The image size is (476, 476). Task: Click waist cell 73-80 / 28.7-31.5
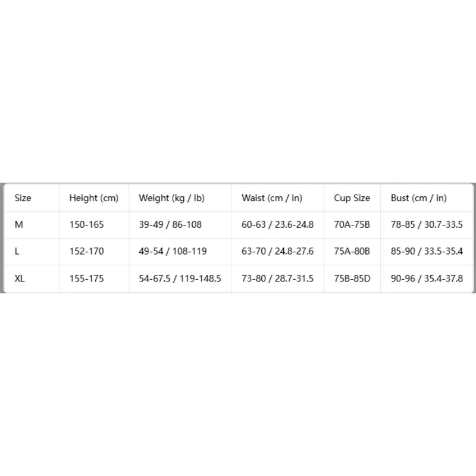click(277, 278)
